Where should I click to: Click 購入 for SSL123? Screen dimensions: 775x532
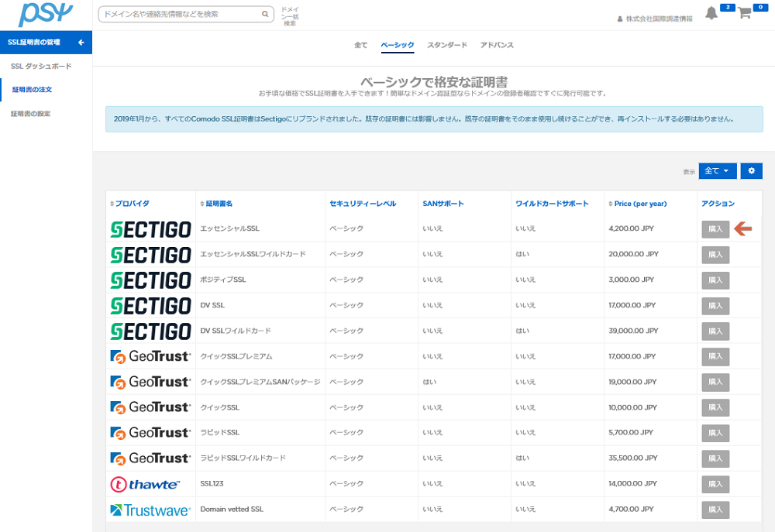click(x=715, y=484)
